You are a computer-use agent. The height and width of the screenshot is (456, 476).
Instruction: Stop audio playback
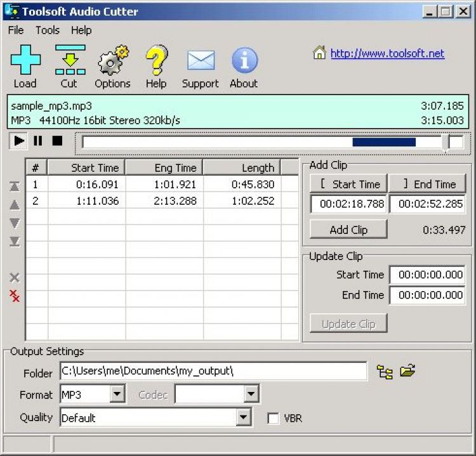coord(57,141)
